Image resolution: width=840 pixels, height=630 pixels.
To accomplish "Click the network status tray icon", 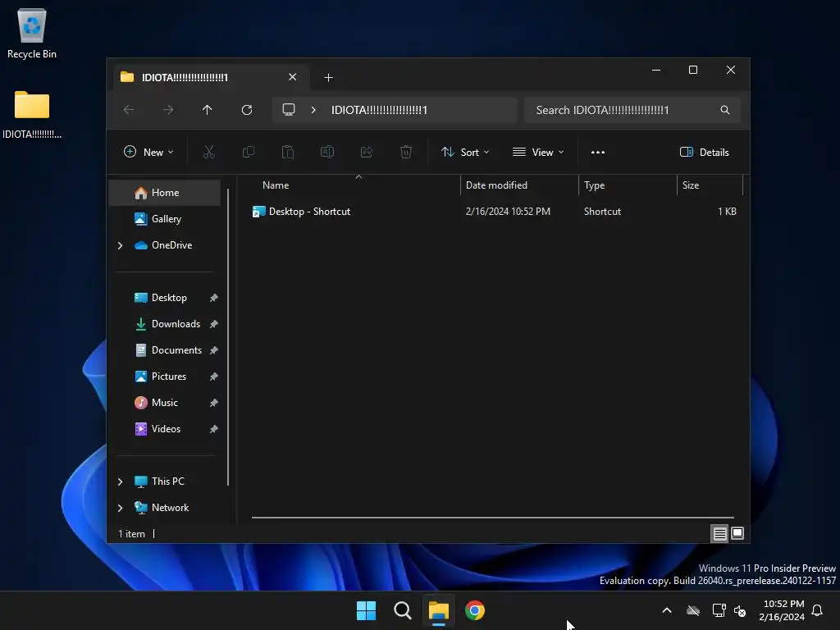I will 719,610.
